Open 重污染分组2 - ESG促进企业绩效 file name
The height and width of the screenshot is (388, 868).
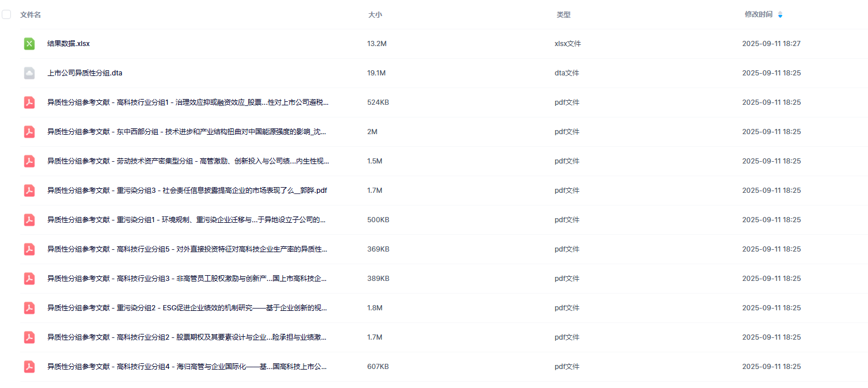187,308
